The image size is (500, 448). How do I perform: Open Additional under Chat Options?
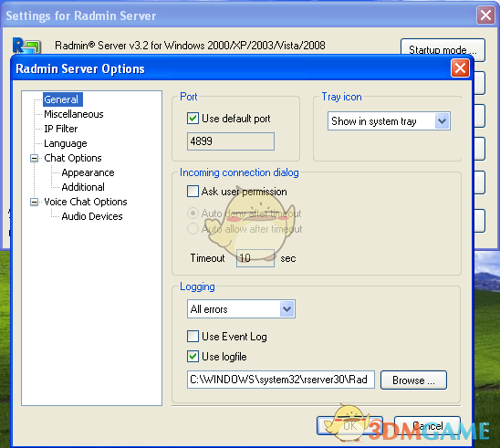point(83,187)
